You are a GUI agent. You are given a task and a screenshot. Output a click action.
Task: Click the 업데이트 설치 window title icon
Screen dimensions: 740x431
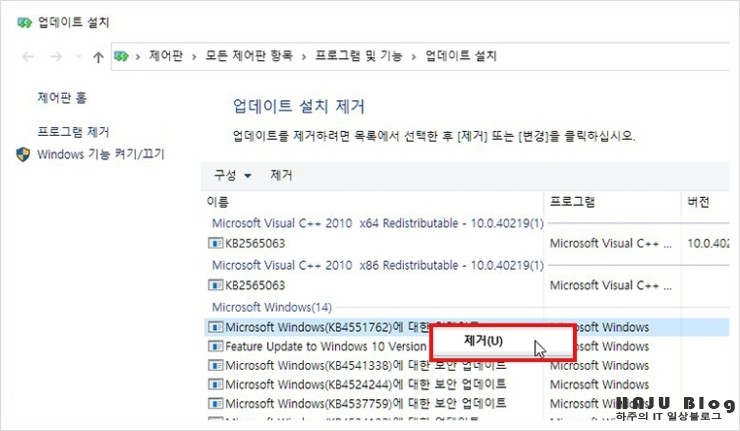(x=24, y=22)
